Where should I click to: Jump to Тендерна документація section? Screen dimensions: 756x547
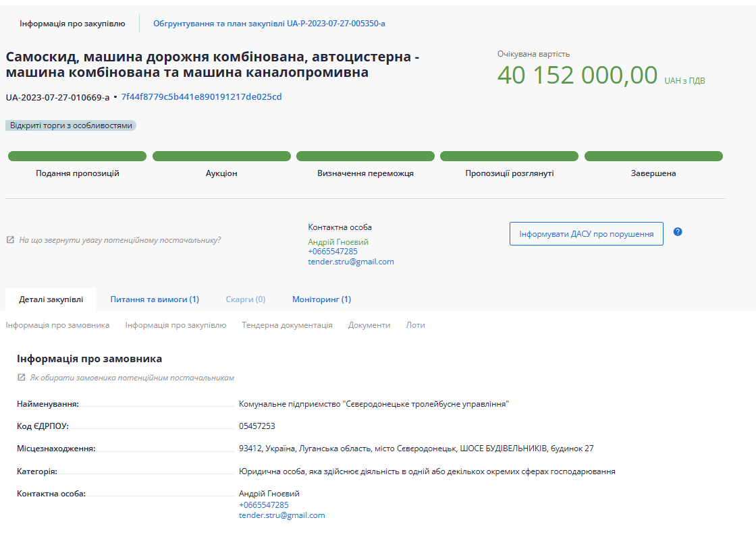287,325
